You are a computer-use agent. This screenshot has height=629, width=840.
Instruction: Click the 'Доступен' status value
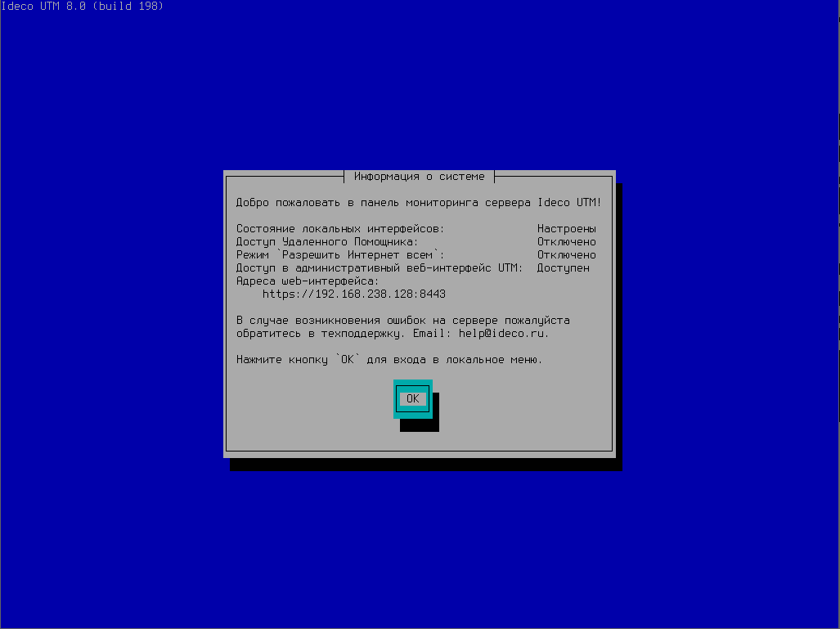pos(563,268)
